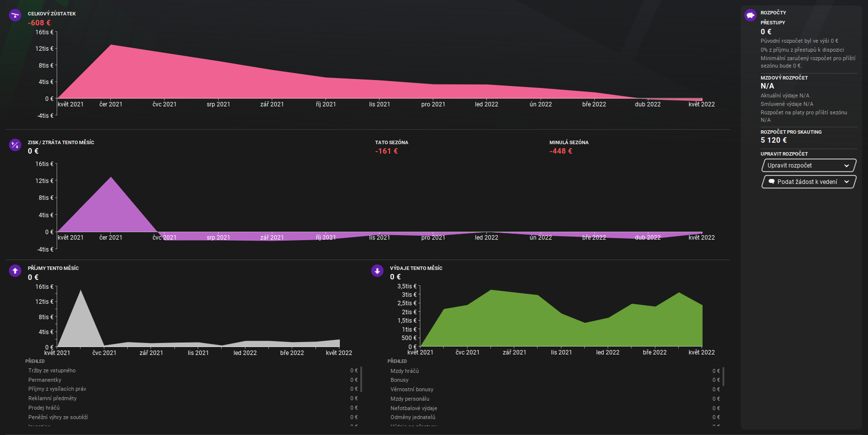Click the Tržby ze vstupného row
The height and width of the screenshot is (435, 868).
point(193,370)
